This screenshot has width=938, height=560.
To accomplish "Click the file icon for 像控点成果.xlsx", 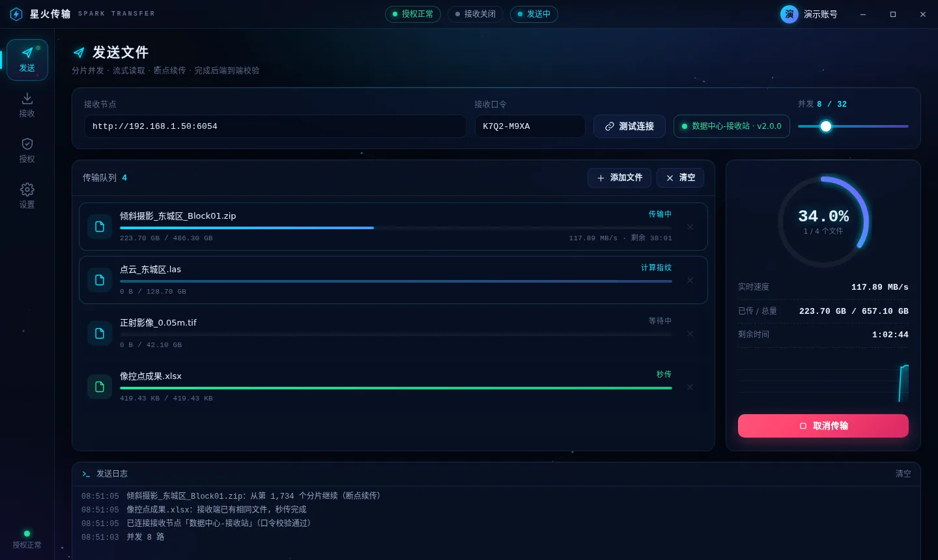I will point(100,387).
